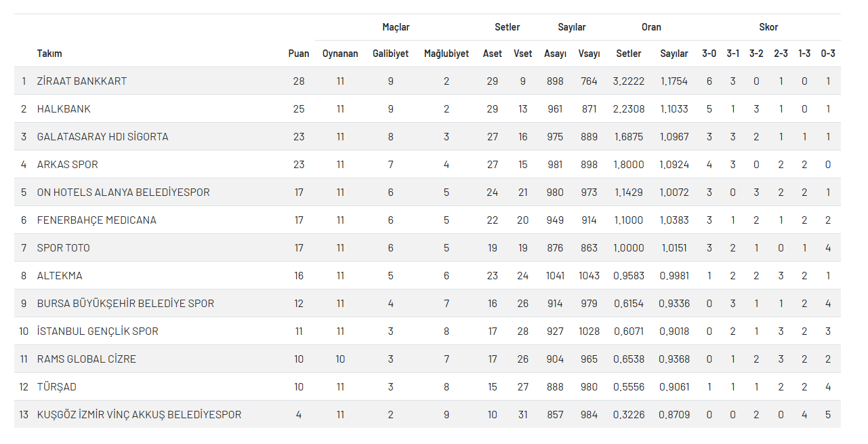Viewport: 868px width, 444px height.
Task: Select KUŞGÖZ İZMİR VİNÇ AKKUŞ BELEDİYESPOR
Action: [x=139, y=415]
